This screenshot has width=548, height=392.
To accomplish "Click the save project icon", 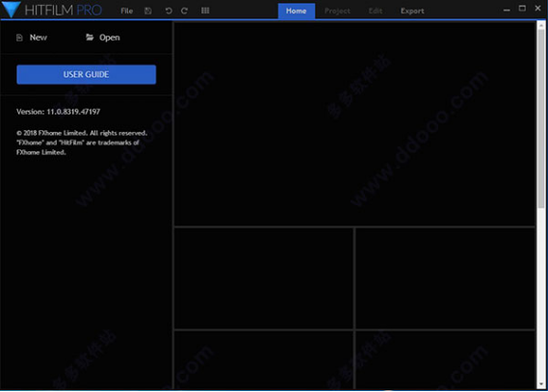I will (148, 11).
